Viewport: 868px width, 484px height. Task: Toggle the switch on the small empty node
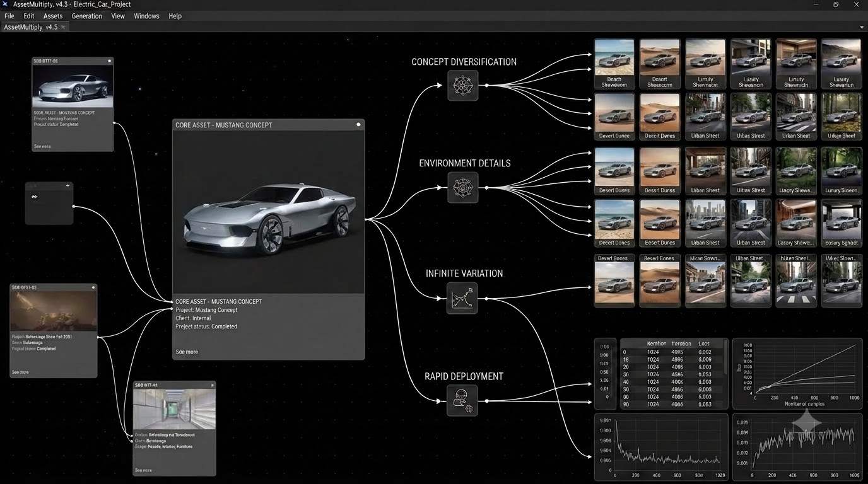pyautogui.click(x=67, y=185)
